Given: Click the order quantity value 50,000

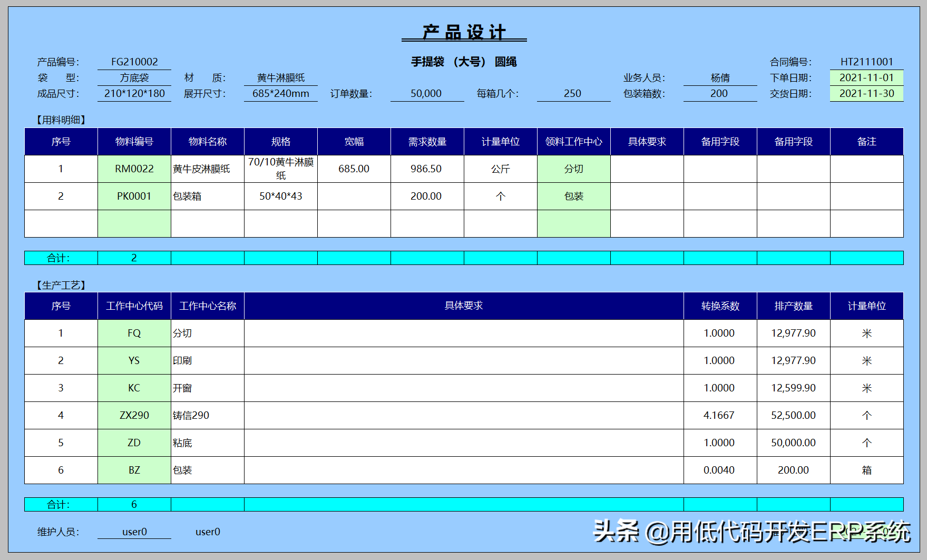Looking at the screenshot, I should 427,94.
